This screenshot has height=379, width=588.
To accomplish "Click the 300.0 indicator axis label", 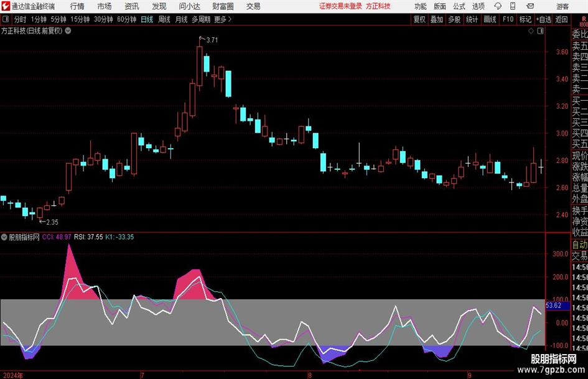I will tap(561, 254).
